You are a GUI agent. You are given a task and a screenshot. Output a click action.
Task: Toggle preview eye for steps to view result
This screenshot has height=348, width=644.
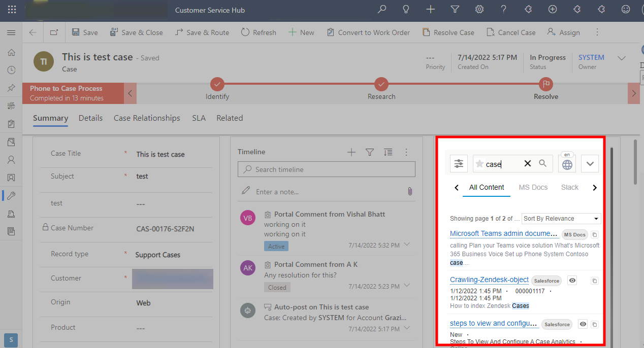(x=583, y=324)
